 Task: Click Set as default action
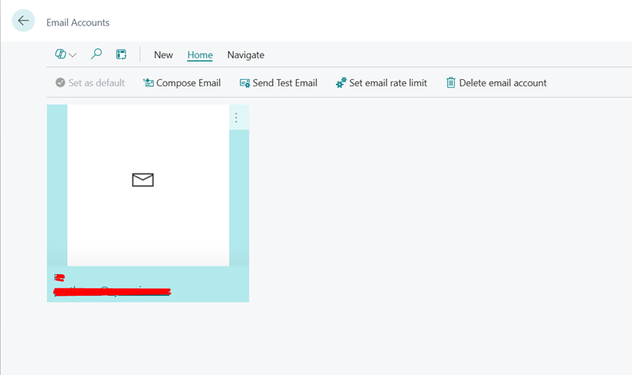(90, 83)
